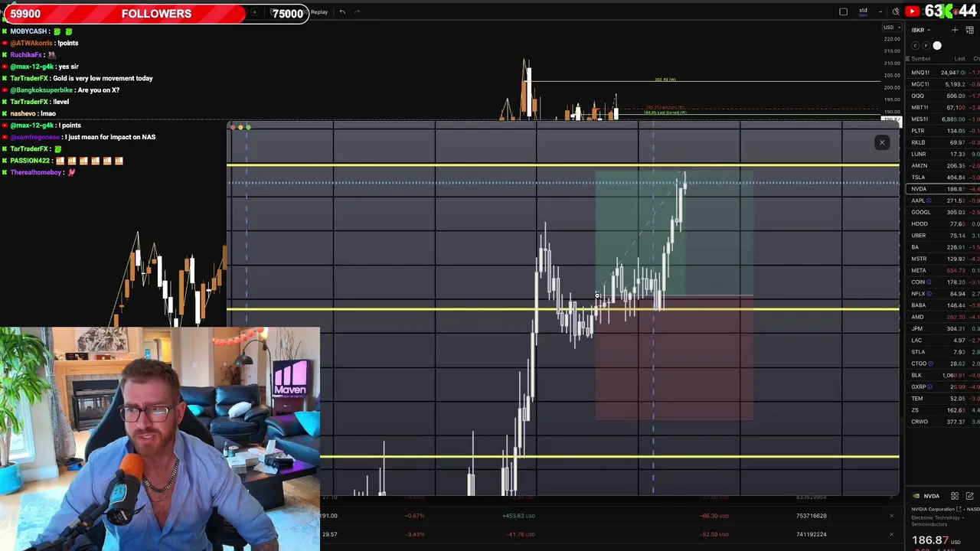Viewport: 980px width, 551px height.
Task: Click the remove X on the 753716628 bottom row
Action: 891,516
